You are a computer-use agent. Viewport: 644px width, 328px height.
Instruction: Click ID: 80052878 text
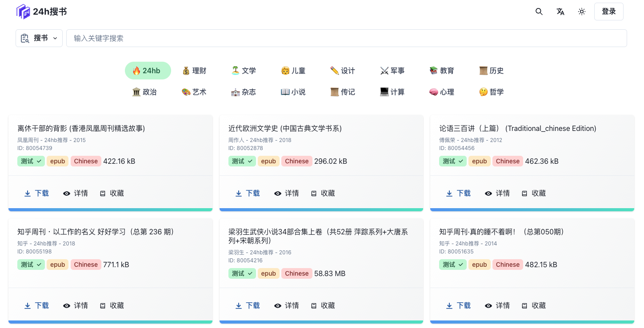tap(246, 148)
